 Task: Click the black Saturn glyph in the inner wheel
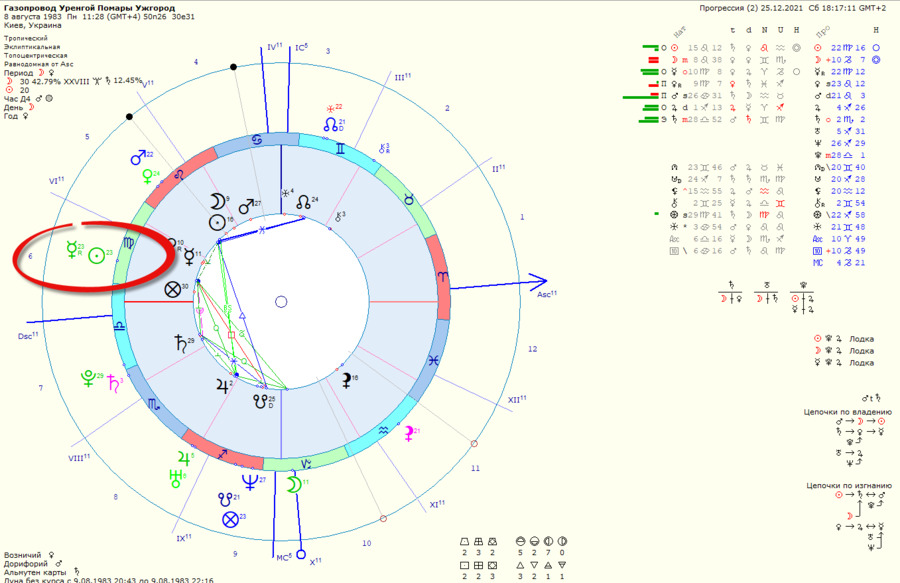[179, 343]
